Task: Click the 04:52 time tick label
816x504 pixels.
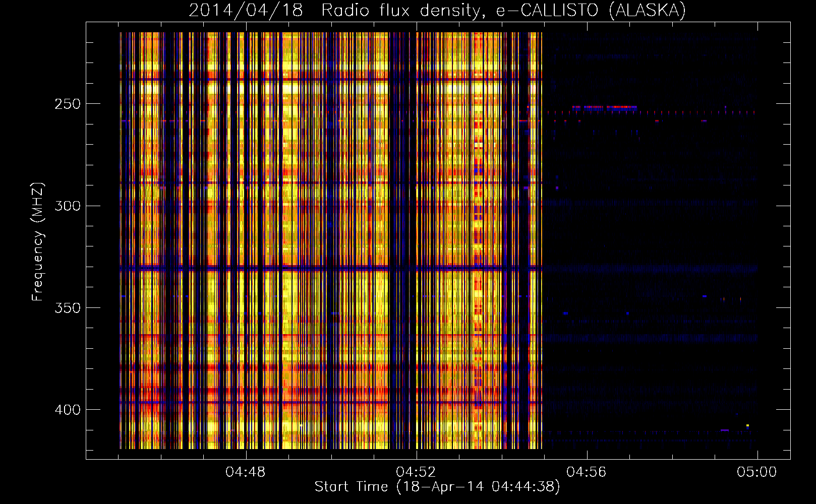Action: click(x=416, y=472)
